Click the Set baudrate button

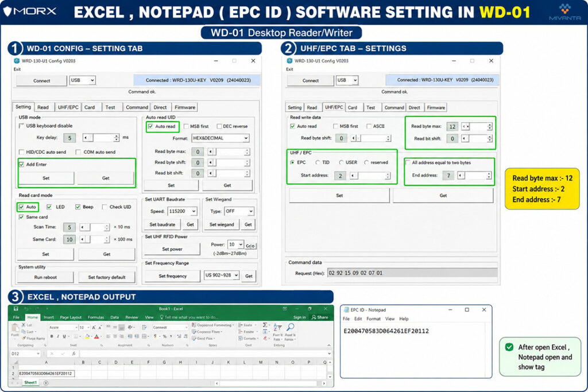tap(163, 224)
